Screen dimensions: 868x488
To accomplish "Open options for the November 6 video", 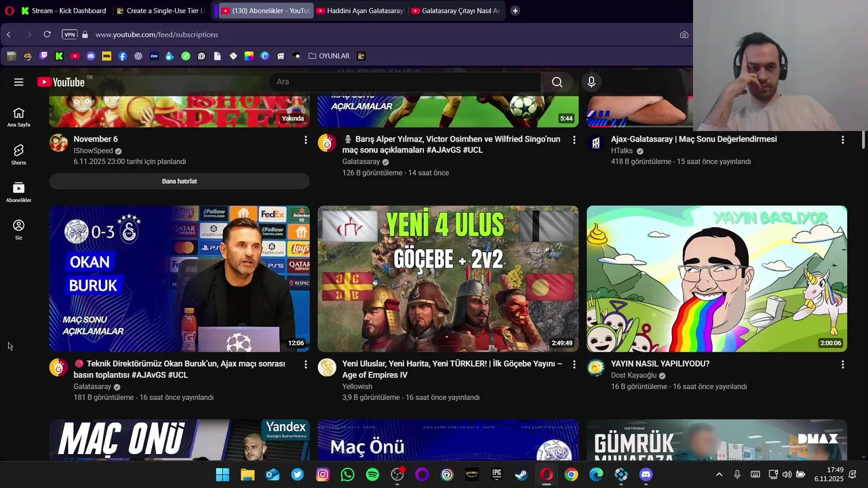I will (305, 140).
